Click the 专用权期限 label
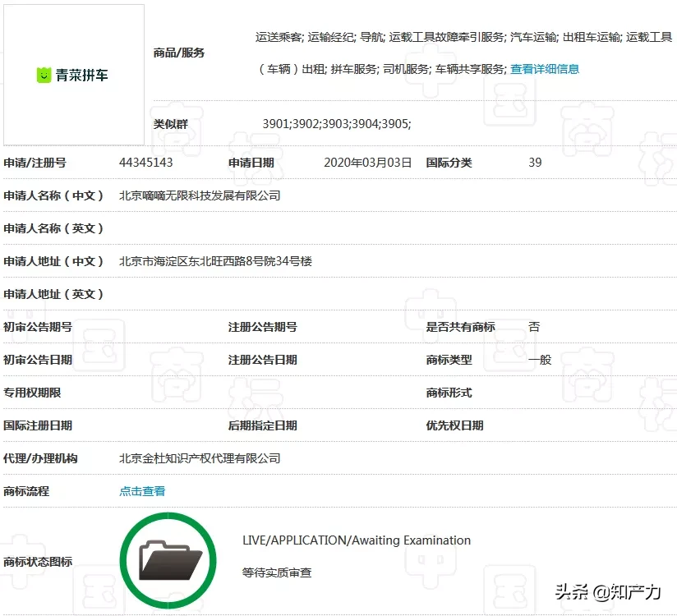Screen dimensions: 677x616 click(32, 393)
